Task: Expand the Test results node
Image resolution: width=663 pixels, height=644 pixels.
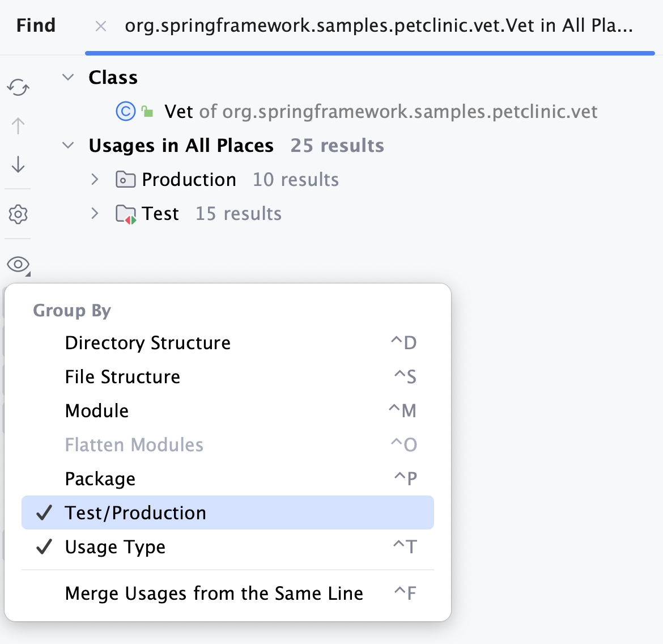Action: 94,214
